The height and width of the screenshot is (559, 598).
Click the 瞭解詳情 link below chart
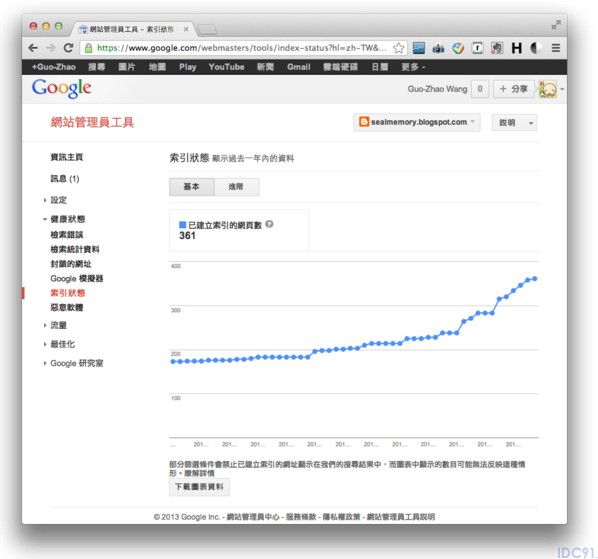point(199,473)
